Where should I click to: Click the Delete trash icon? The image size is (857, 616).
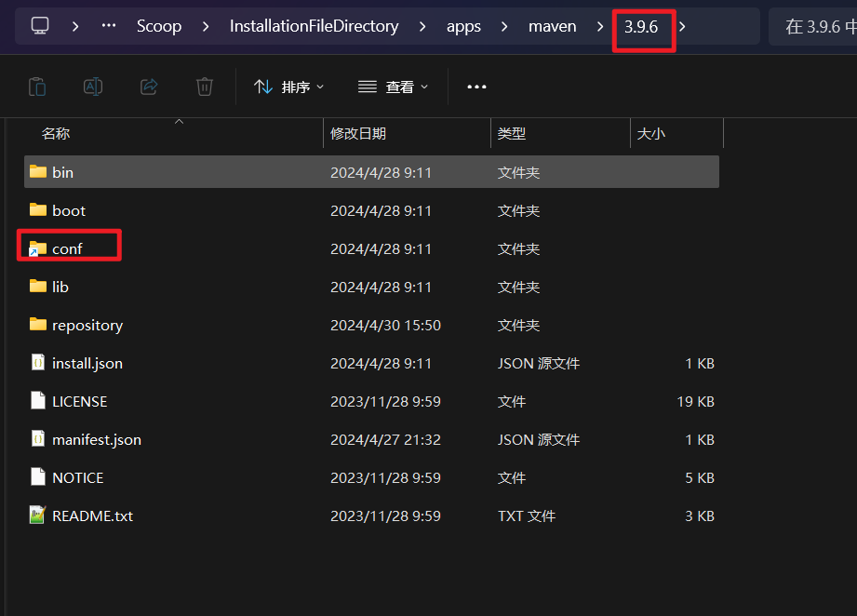(205, 87)
